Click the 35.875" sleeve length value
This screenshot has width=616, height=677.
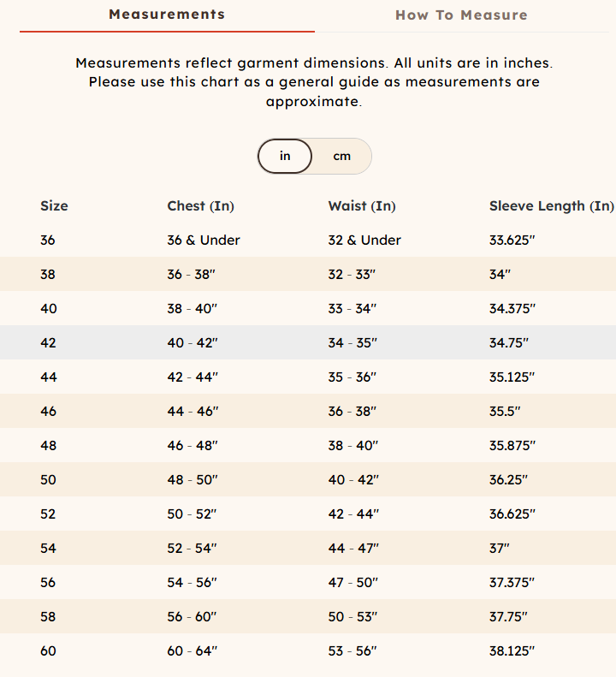[x=512, y=446]
